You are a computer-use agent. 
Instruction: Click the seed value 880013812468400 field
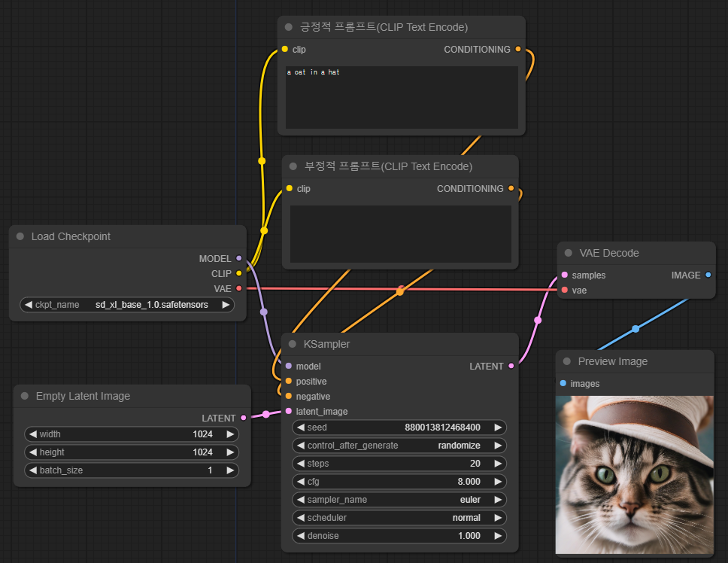[399, 428]
